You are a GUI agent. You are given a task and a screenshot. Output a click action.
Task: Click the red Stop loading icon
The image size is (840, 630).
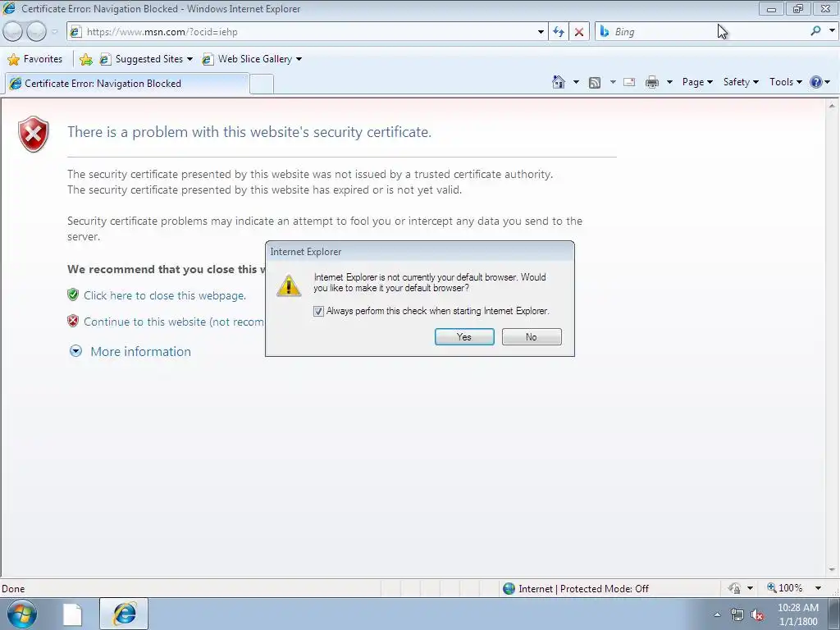coord(579,32)
